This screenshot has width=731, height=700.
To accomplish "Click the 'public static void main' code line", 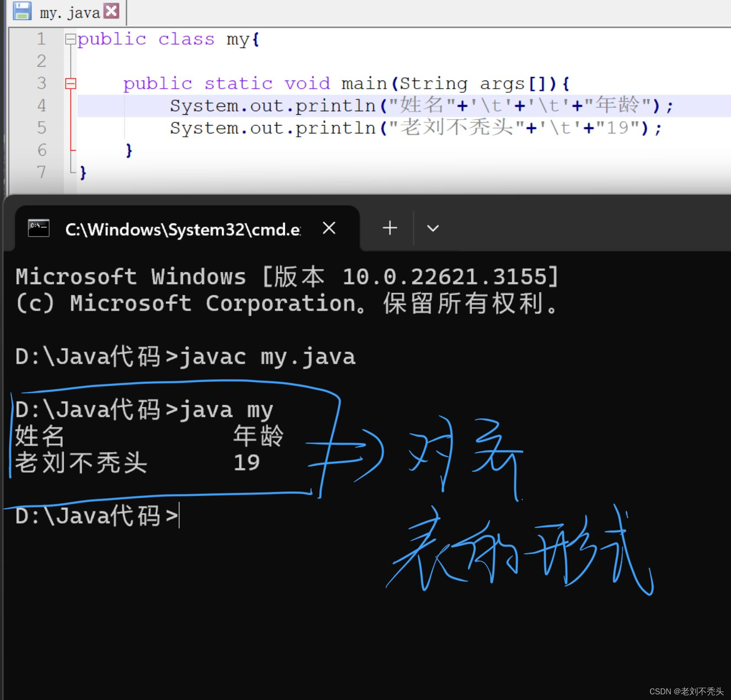I will [347, 84].
